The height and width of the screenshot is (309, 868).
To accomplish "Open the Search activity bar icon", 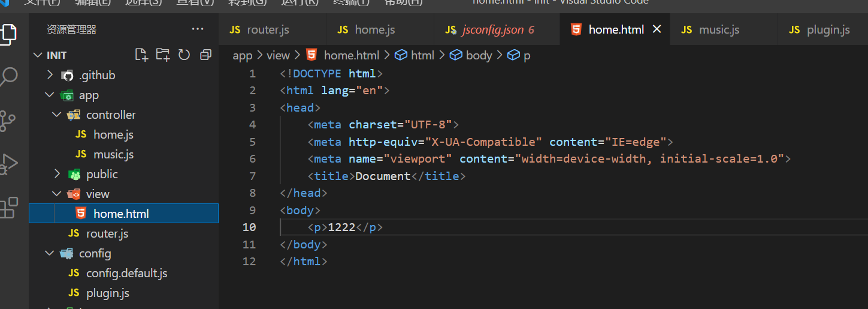I will coord(7,77).
